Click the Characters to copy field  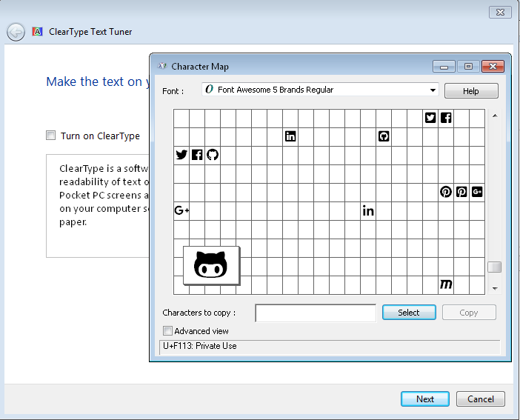click(x=316, y=313)
